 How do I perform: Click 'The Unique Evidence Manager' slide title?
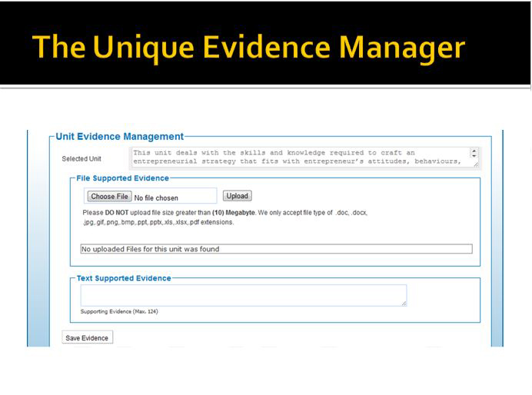click(x=248, y=48)
